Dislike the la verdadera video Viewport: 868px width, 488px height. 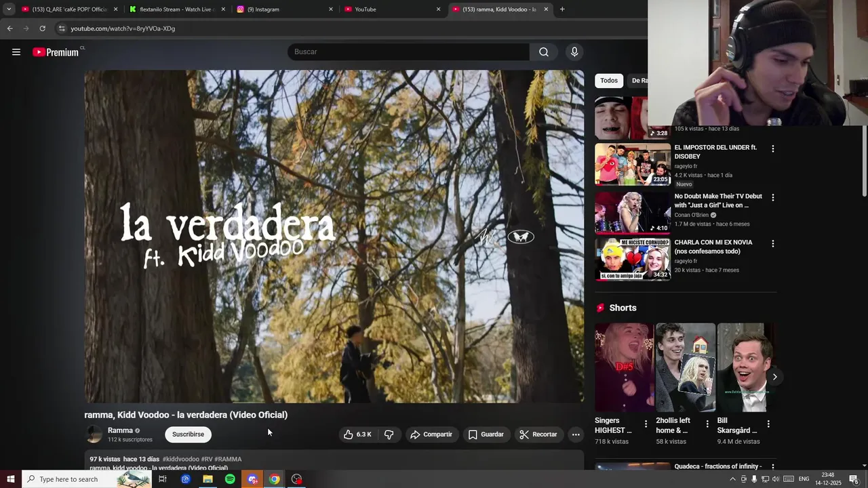tap(389, 434)
